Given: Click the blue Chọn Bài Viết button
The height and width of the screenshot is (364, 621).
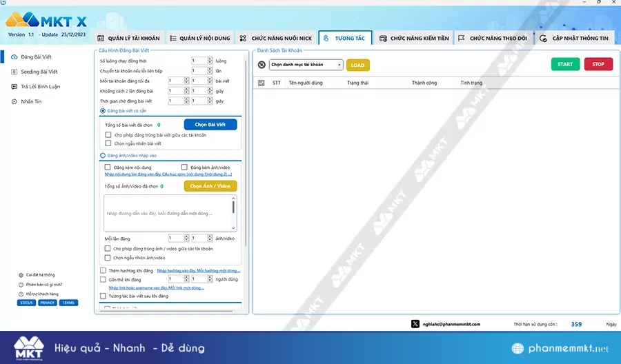Looking at the screenshot, I should click(x=210, y=125).
